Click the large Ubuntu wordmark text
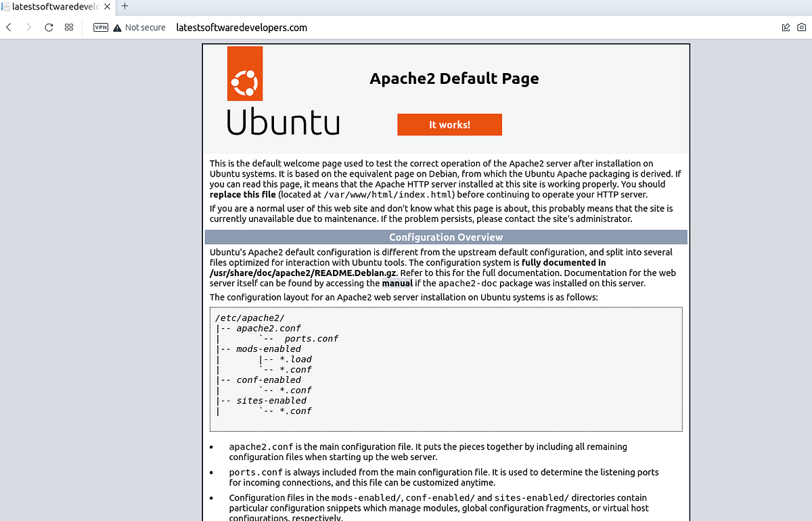 coord(283,122)
